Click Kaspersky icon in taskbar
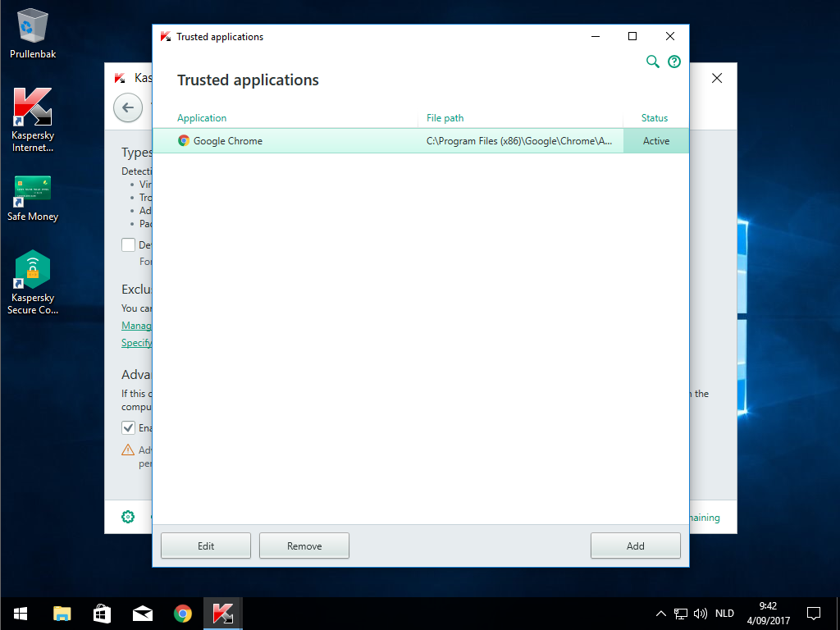 (x=223, y=614)
